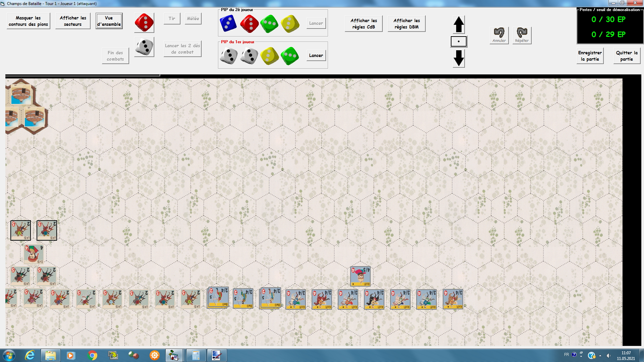
Task: Open Afficher les règles DBM
Action: (407, 23)
